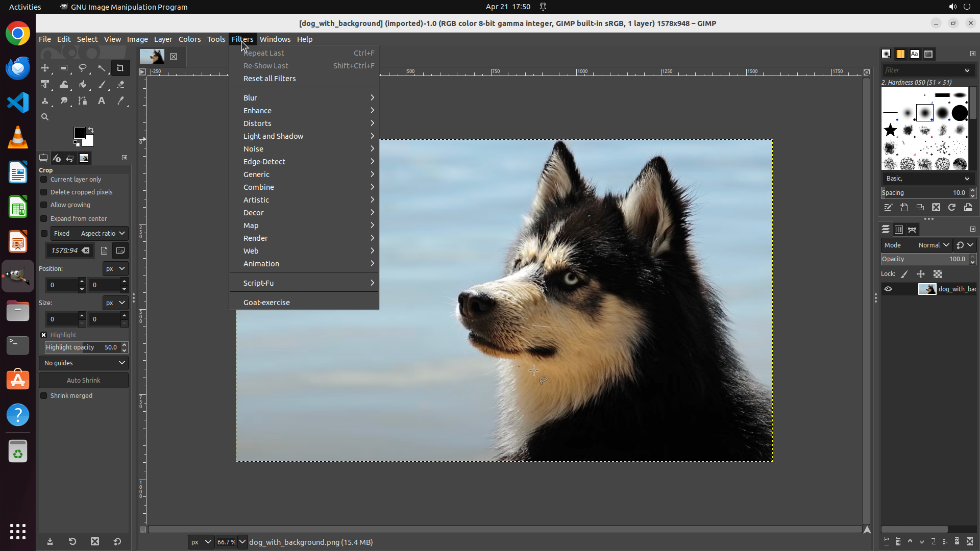The image size is (980, 551).
Task: Select the Eraser tool
Action: (x=120, y=85)
